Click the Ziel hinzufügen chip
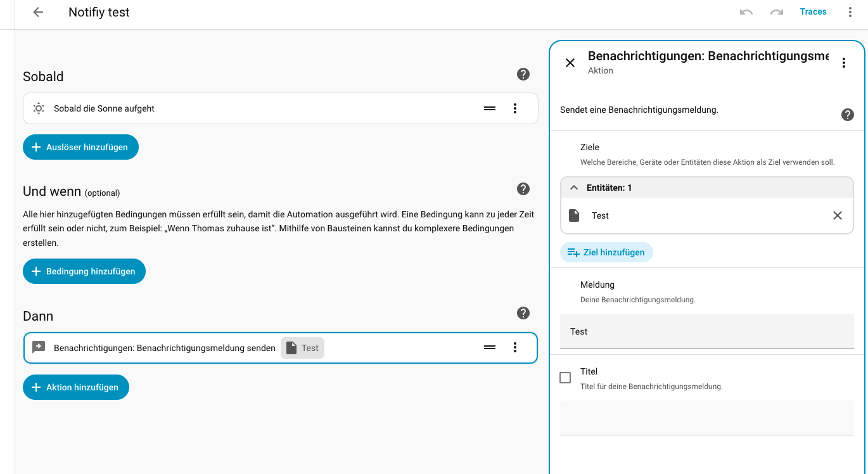This screenshot has height=474, width=868. tap(606, 252)
